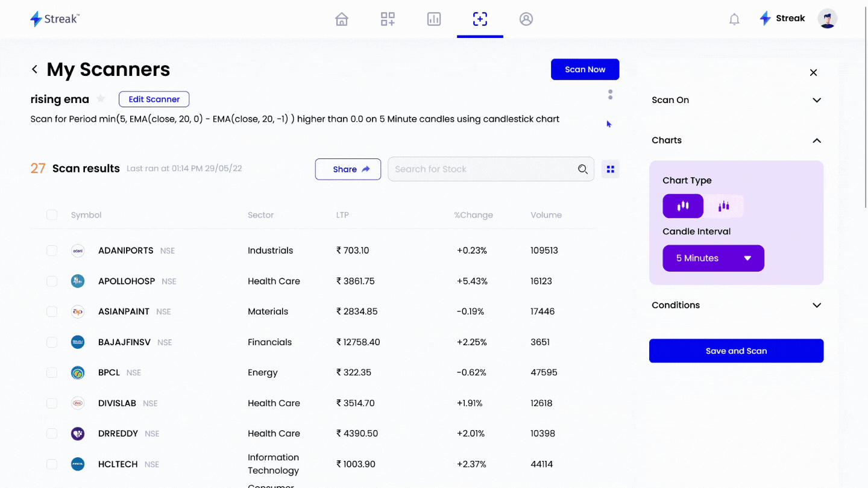Click the LTP column header

coord(342,215)
